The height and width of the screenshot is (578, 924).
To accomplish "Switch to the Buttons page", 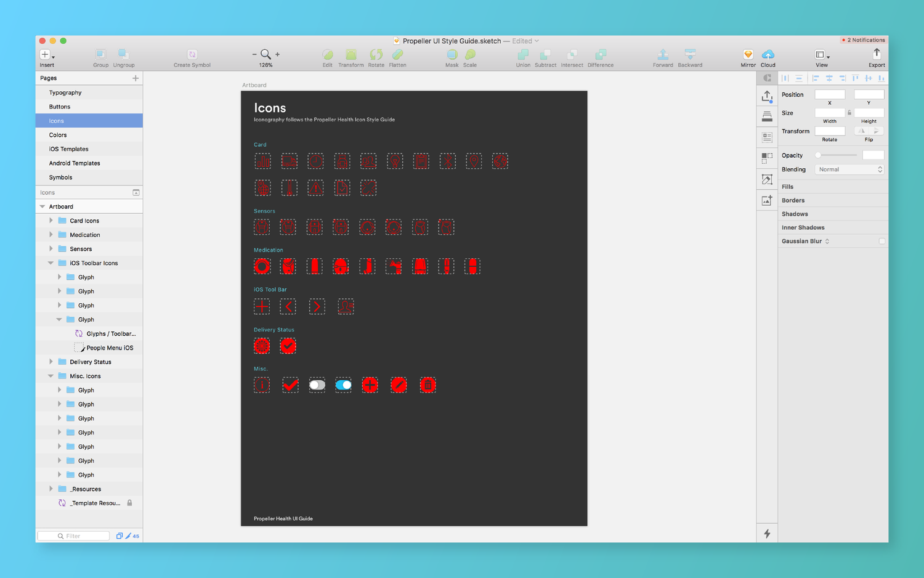I will click(89, 107).
